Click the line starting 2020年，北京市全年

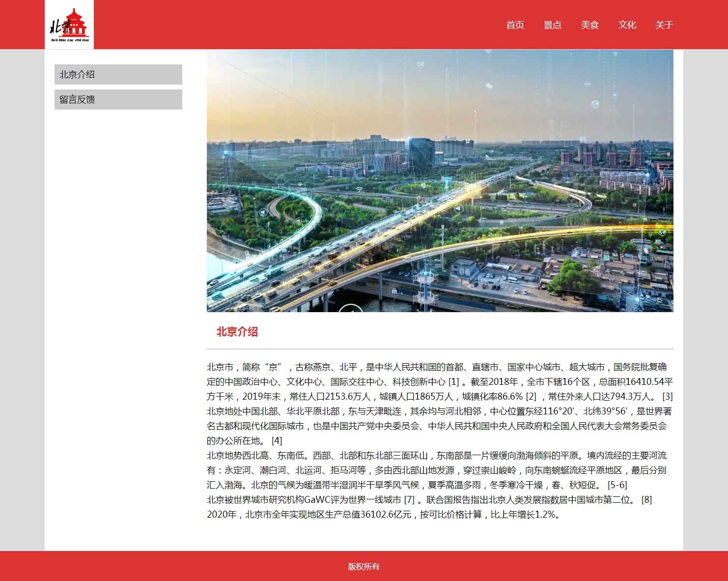click(384, 514)
